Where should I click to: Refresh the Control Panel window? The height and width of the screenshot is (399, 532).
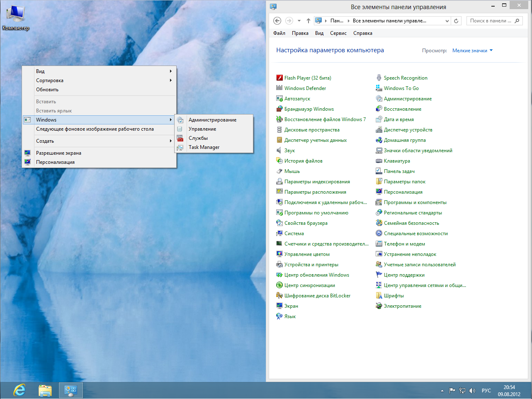coord(456,21)
